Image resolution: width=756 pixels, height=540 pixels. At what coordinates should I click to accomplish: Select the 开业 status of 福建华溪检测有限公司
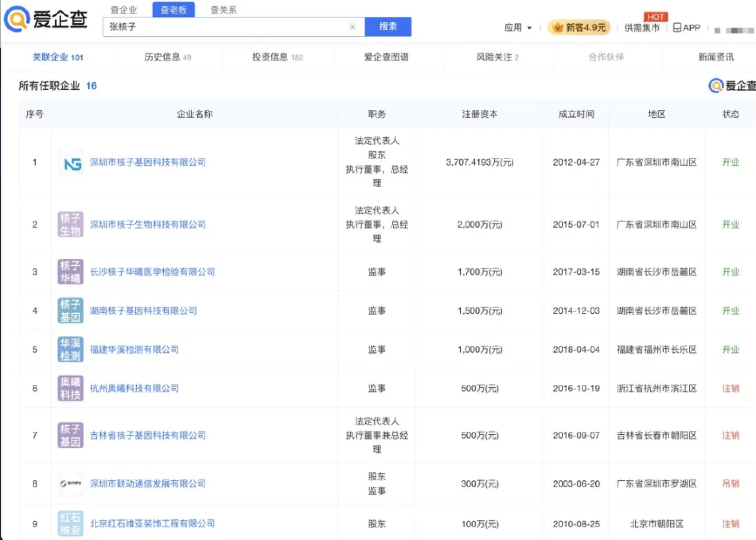(x=731, y=349)
